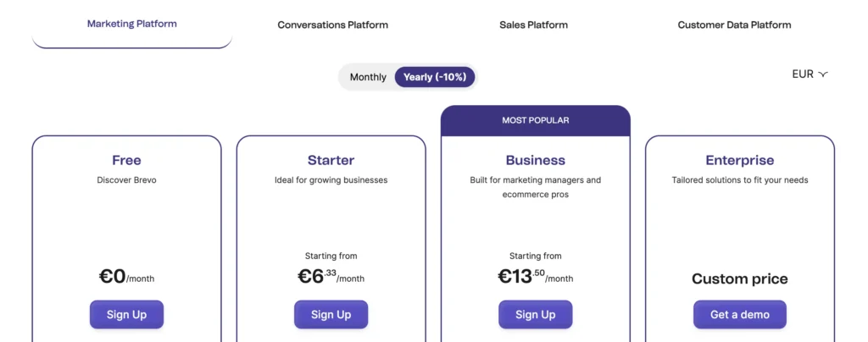This screenshot has width=868, height=342.
Task: Go to the Customer Data Platform tab
Action: (x=734, y=25)
